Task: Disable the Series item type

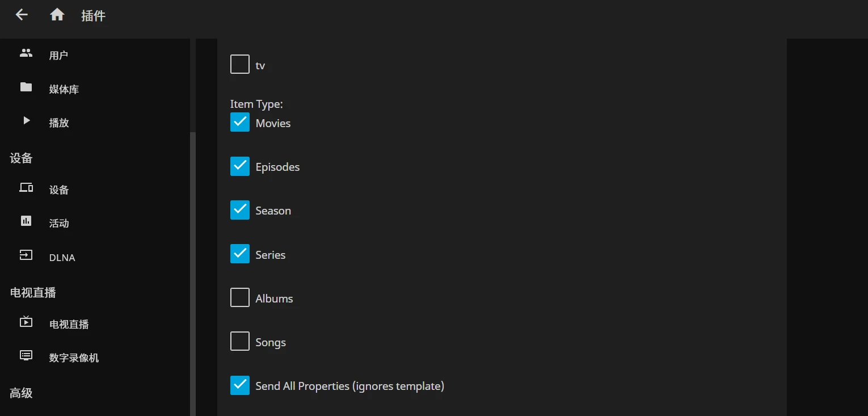Action: pos(240,254)
